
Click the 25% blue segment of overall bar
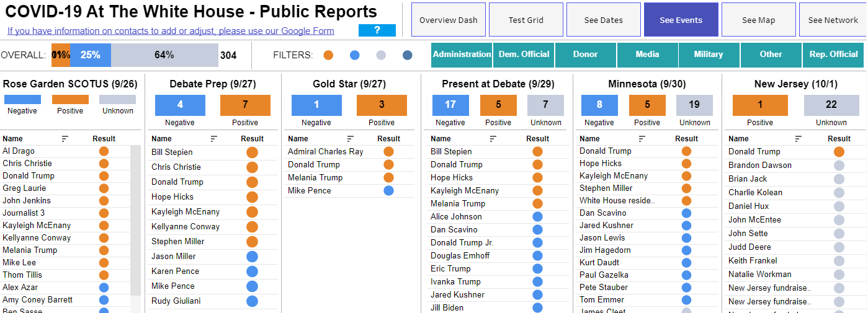91,55
